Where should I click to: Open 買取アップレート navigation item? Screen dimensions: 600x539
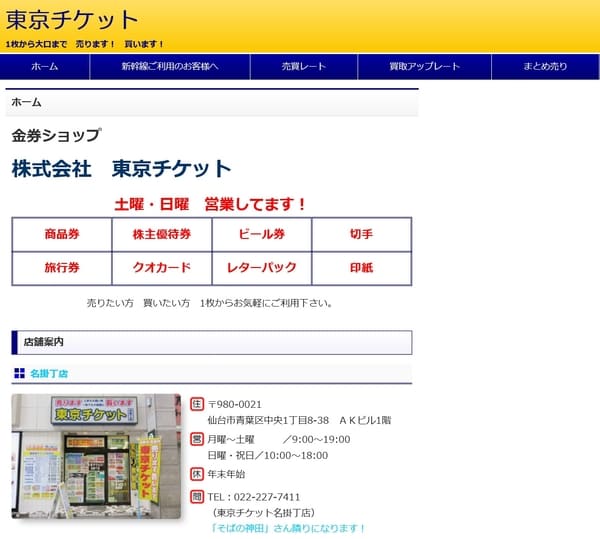tap(424, 67)
